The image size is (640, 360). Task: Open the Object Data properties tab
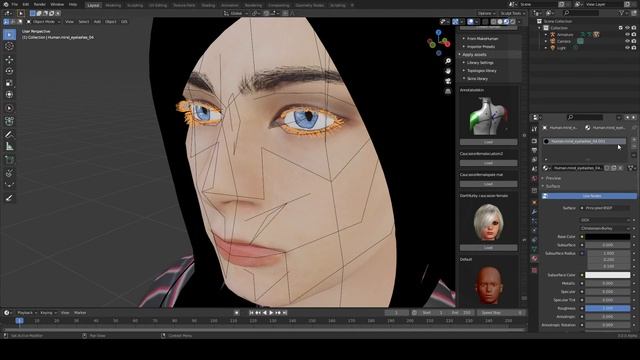point(534,249)
